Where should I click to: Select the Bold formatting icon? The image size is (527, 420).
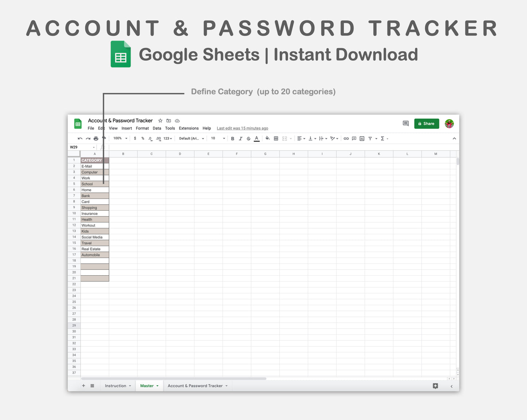[233, 139]
